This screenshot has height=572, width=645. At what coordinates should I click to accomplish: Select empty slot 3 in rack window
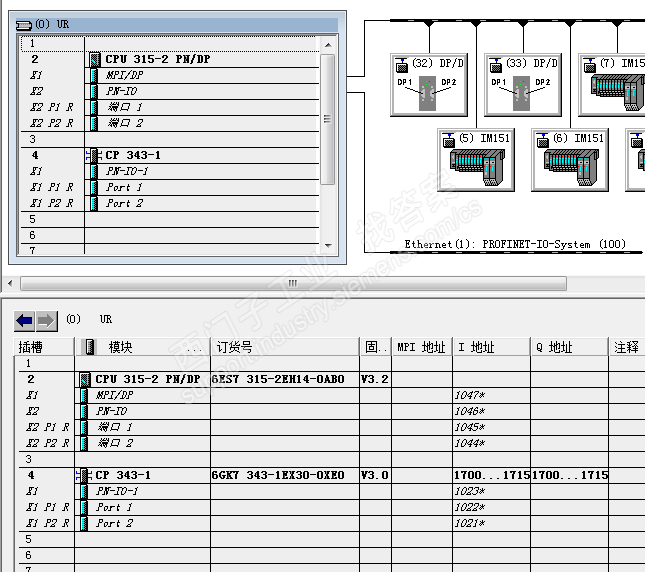170,139
